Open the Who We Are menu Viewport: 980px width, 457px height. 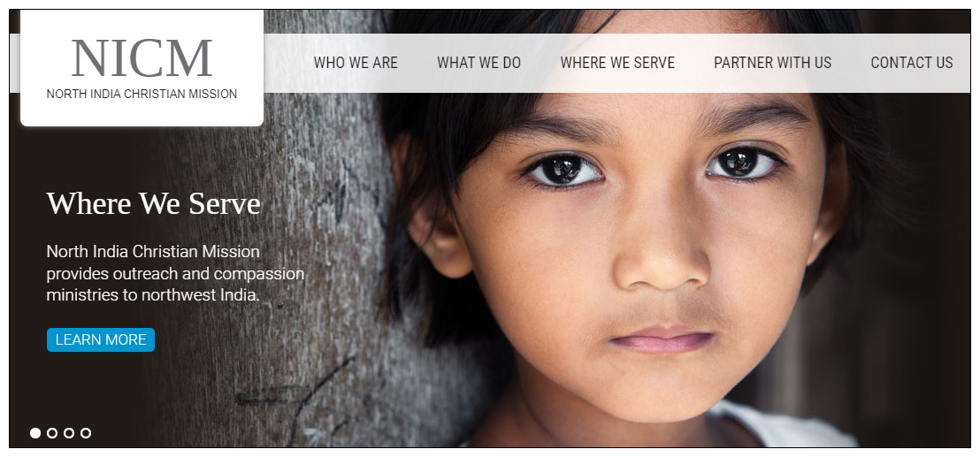point(356,63)
